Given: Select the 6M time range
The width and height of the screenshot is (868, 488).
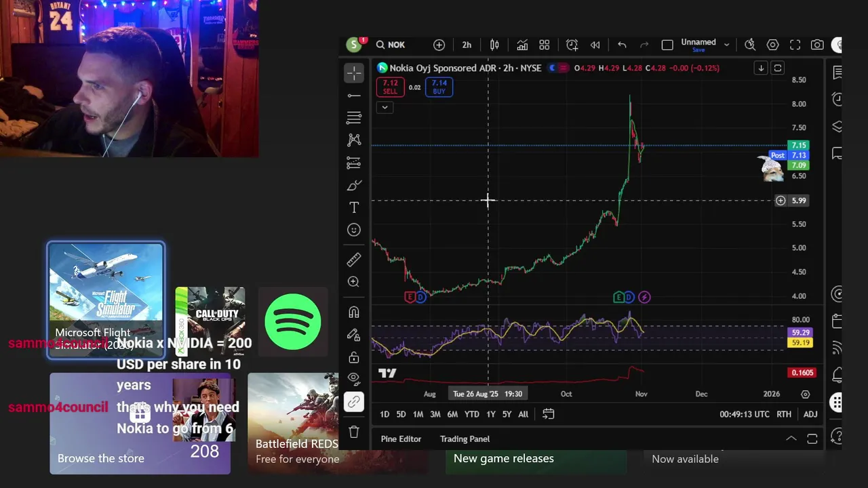Looking at the screenshot, I should (x=452, y=414).
